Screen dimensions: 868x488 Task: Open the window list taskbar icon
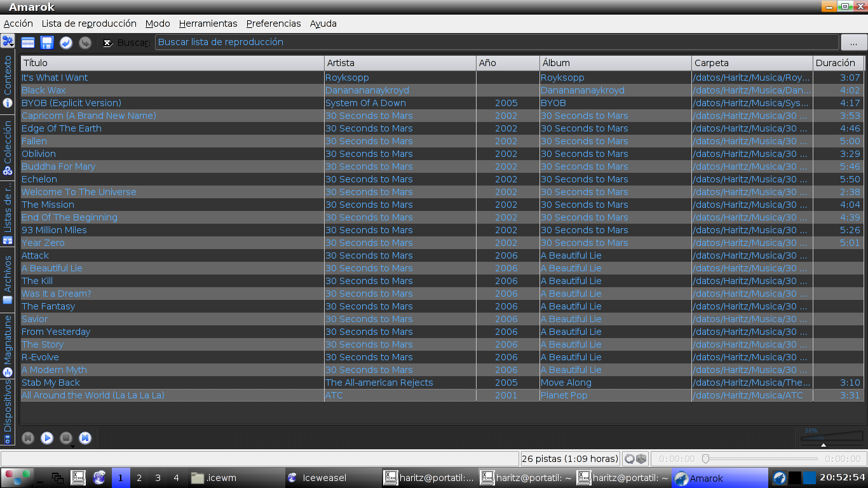click(57, 478)
